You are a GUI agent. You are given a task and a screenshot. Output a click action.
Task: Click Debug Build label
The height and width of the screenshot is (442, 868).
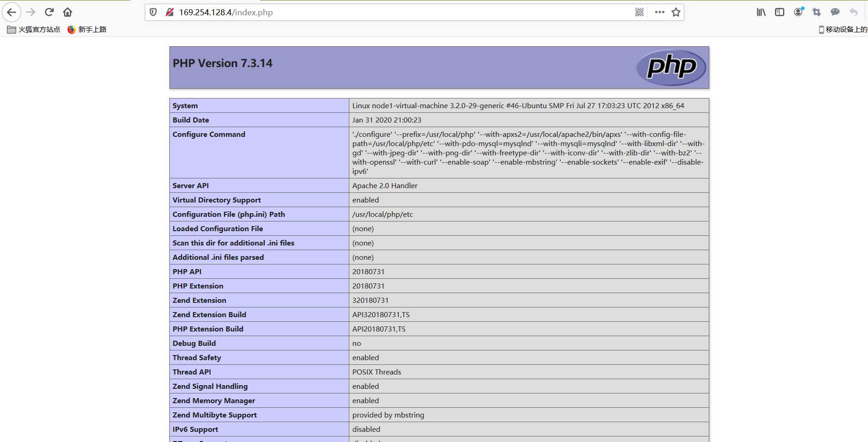click(x=194, y=344)
